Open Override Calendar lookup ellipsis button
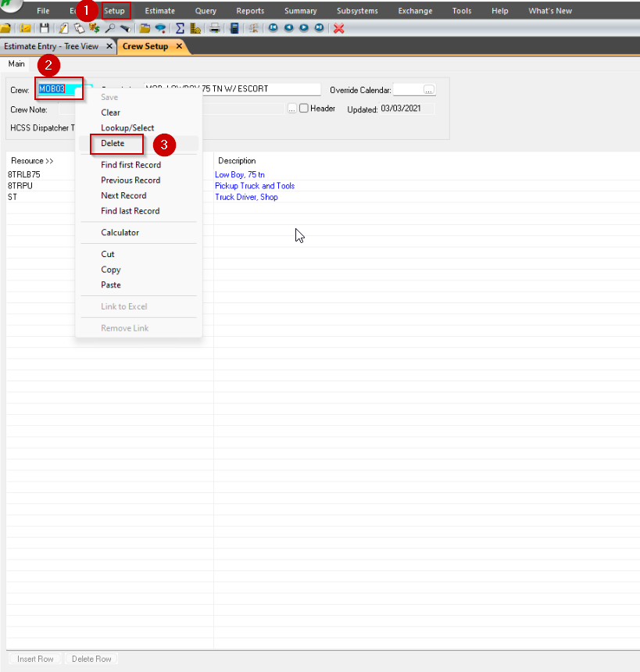Image resolution: width=640 pixels, height=672 pixels. [x=429, y=90]
